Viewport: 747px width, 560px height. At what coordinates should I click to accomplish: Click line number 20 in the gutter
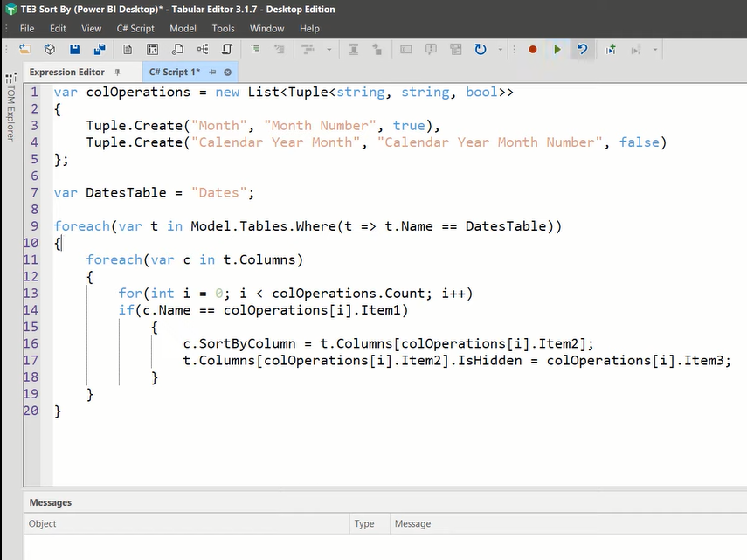[31, 411]
